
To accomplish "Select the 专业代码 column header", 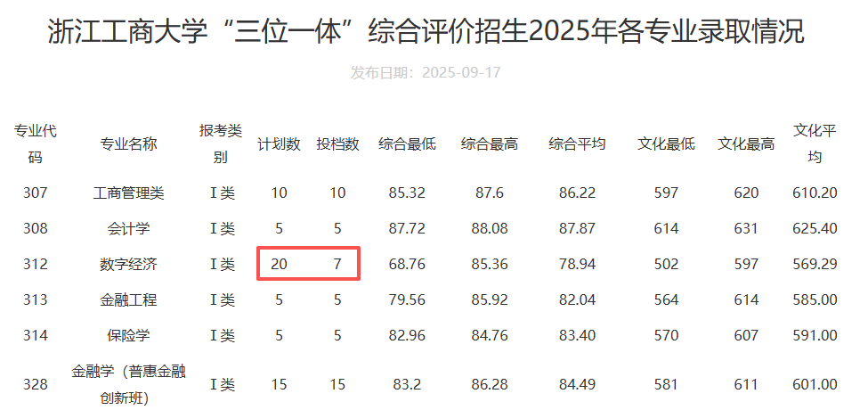I will [x=35, y=144].
